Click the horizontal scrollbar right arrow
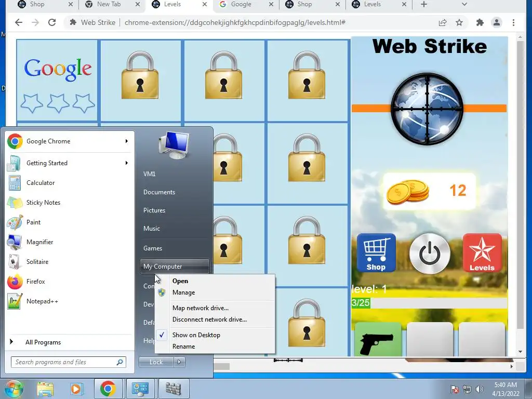The height and width of the screenshot is (399, 532). click(512, 366)
